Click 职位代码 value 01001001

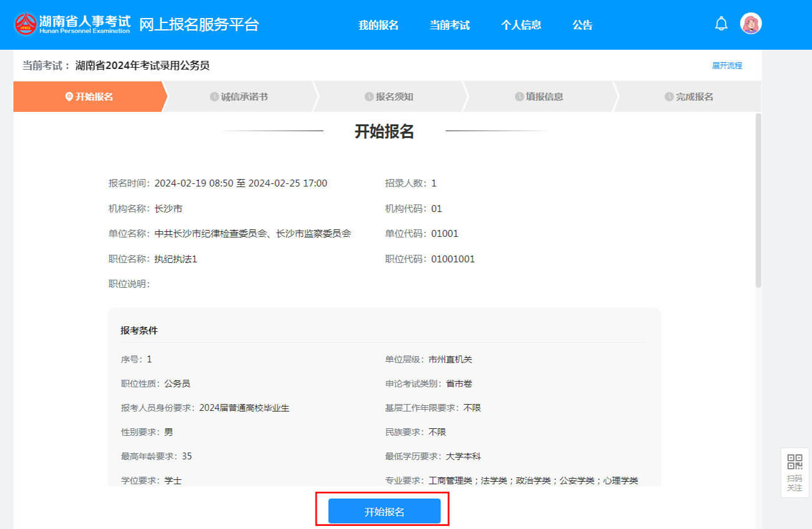(x=453, y=259)
